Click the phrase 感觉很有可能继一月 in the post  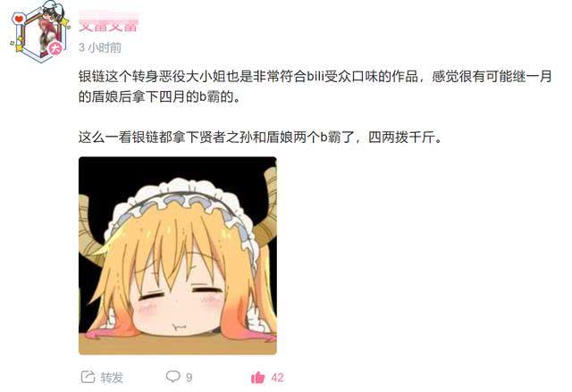(492, 77)
